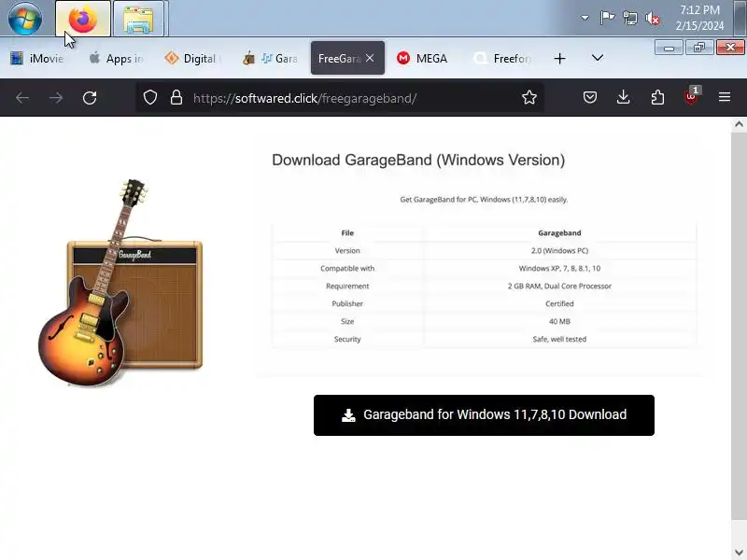Switch to the Gara tab
This screenshot has height=560, width=747.
(270, 58)
